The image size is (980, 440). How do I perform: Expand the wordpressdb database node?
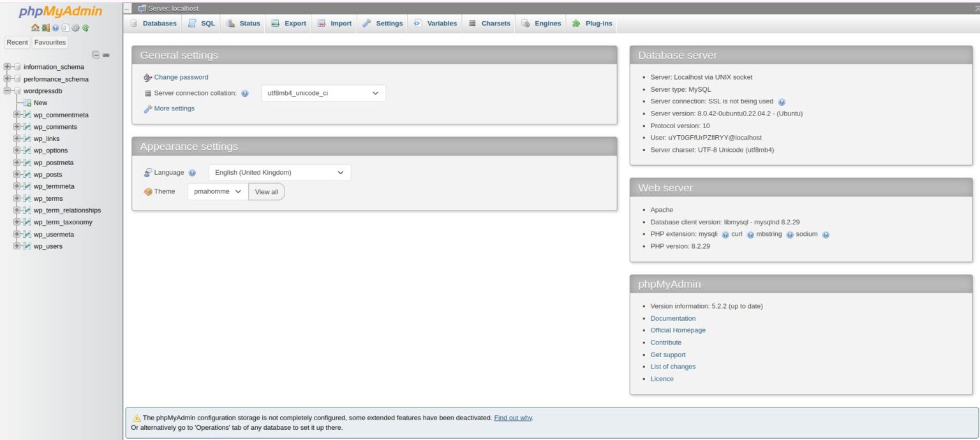point(6,91)
